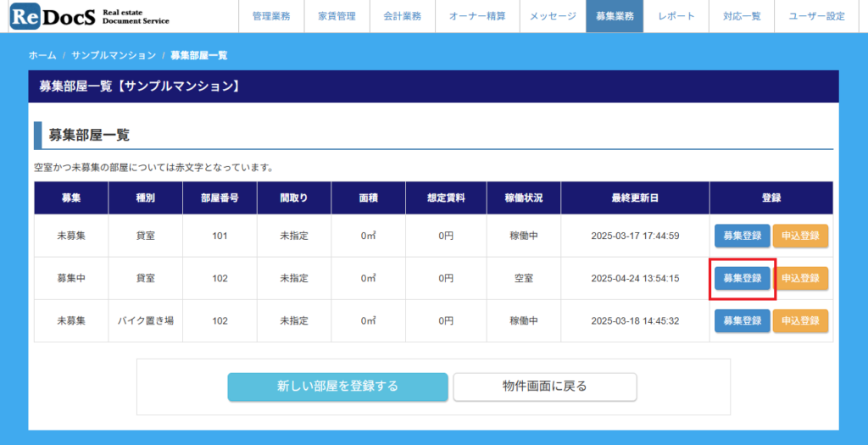Open ユーザー設定 in the navigation bar
Image resolution: width=868 pixels, height=445 pixels.
pyautogui.click(x=816, y=16)
